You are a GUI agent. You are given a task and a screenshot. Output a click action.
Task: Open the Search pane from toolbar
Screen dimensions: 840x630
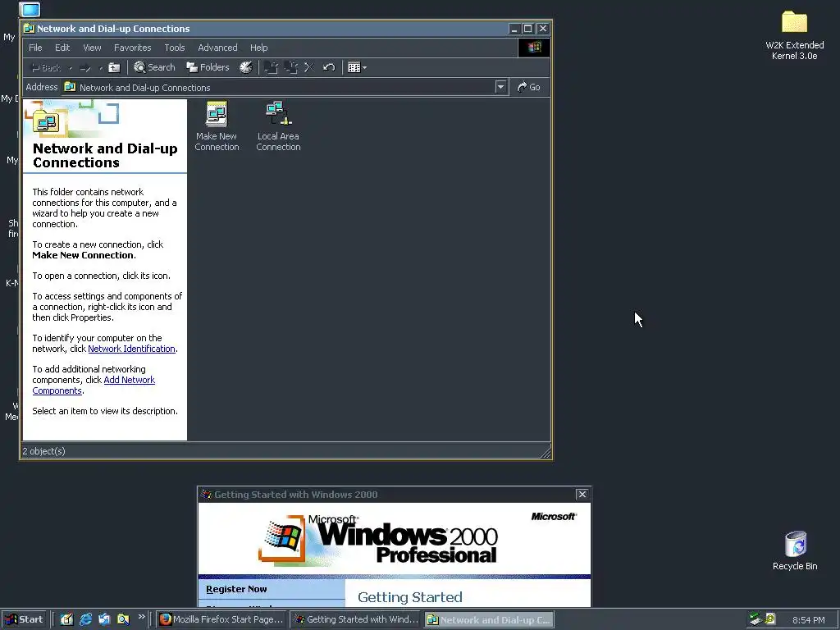point(154,67)
